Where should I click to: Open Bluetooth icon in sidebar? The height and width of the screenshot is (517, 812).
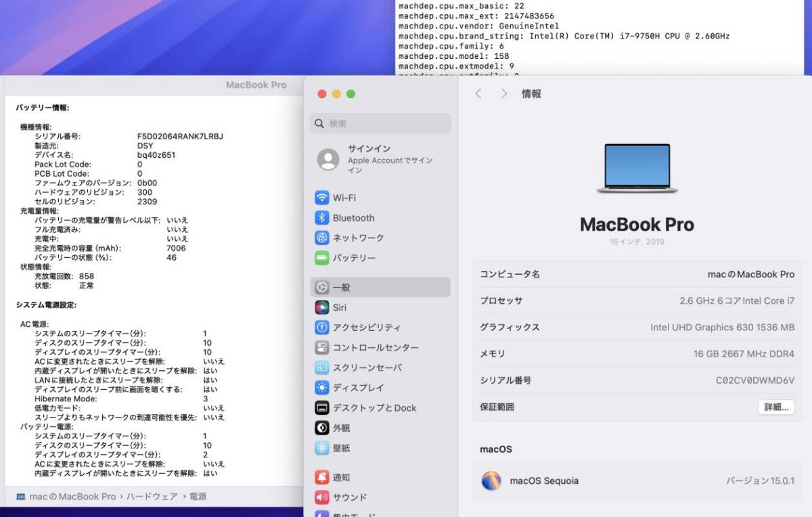click(322, 218)
